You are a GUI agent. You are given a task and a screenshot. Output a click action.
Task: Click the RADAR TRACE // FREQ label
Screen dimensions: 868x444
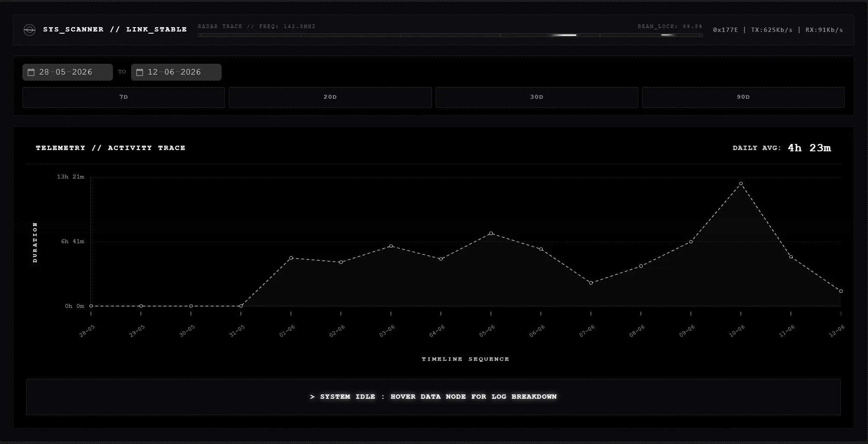[x=256, y=26]
